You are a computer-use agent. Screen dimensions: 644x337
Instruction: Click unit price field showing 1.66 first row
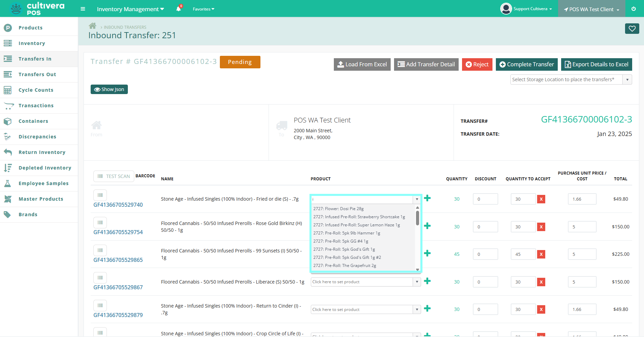tap(582, 199)
